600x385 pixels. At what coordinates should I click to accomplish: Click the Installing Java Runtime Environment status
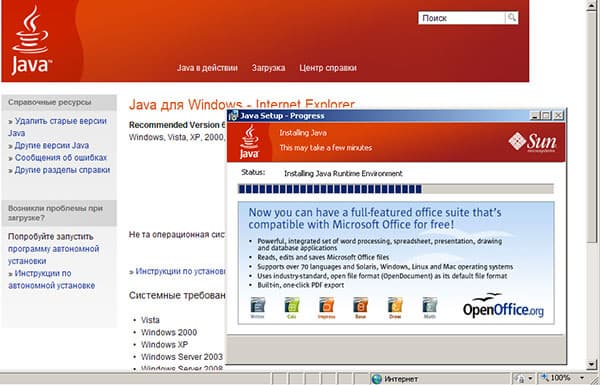(x=343, y=173)
